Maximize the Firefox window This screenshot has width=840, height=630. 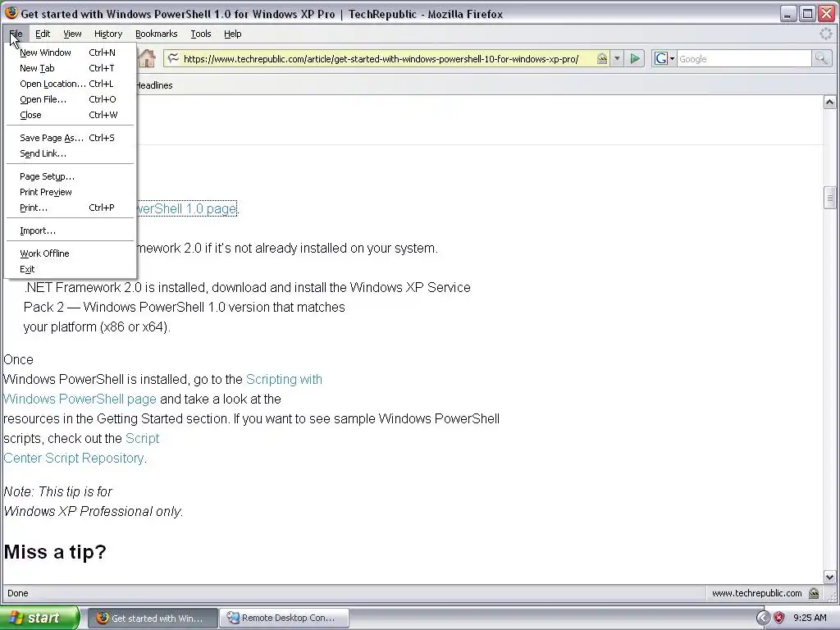807,13
